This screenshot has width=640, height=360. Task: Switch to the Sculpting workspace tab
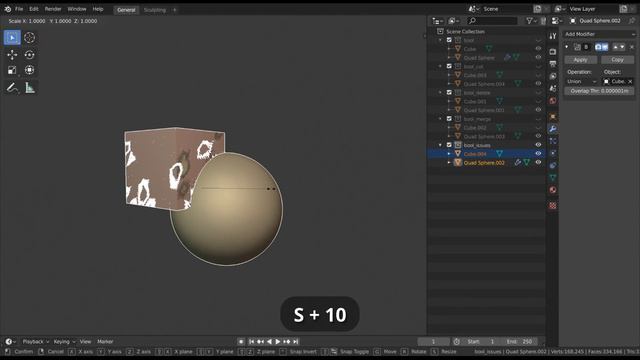click(155, 10)
